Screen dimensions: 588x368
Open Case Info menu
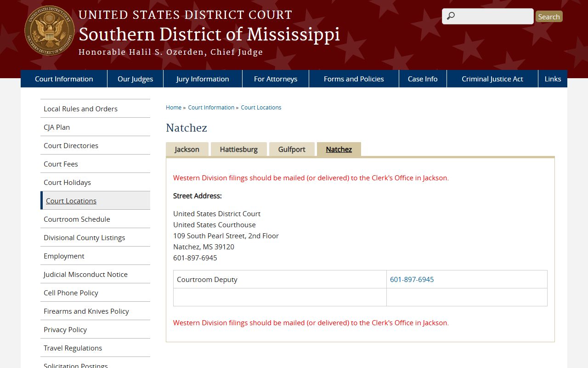pos(423,79)
